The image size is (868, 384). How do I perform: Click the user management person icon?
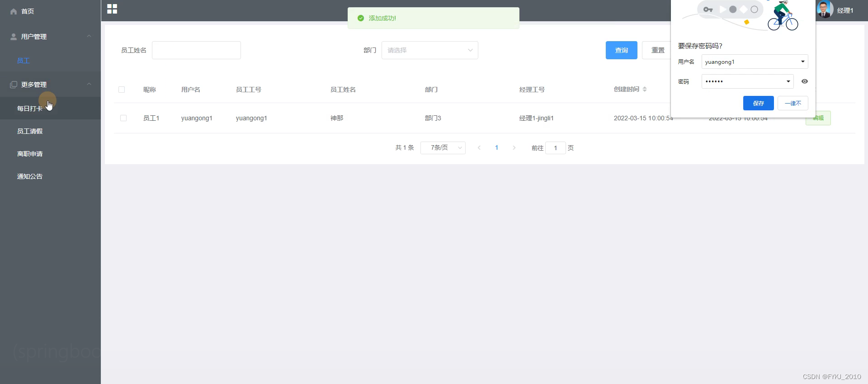[14, 37]
